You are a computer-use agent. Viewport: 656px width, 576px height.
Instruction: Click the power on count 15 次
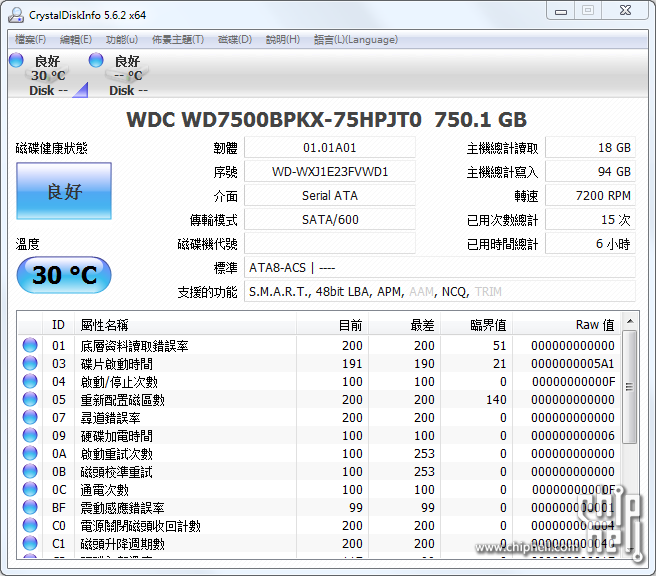[x=590, y=220]
